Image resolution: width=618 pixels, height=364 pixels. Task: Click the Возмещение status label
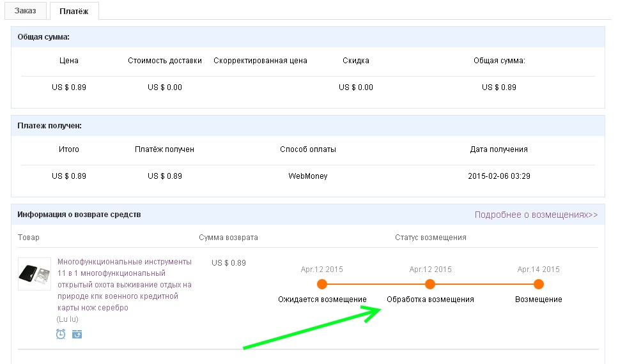tap(538, 300)
